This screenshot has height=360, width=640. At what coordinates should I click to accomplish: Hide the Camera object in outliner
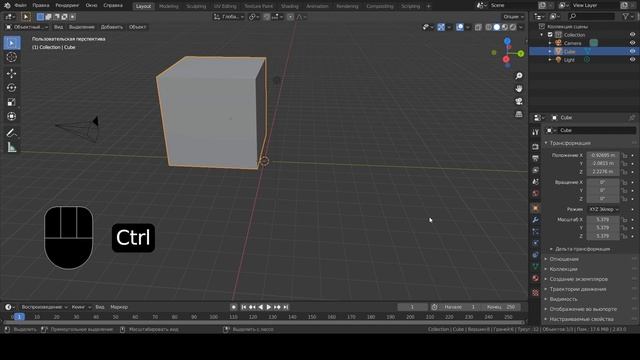tap(632, 43)
